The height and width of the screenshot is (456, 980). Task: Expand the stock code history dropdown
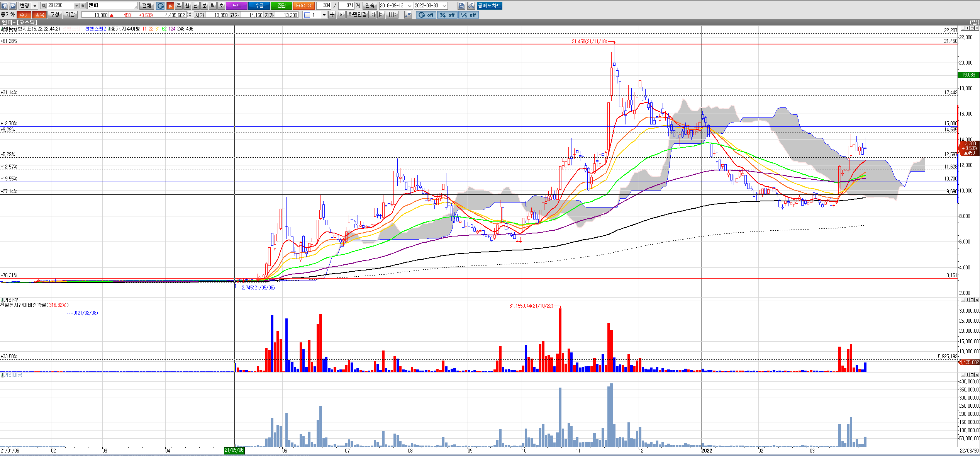76,5
